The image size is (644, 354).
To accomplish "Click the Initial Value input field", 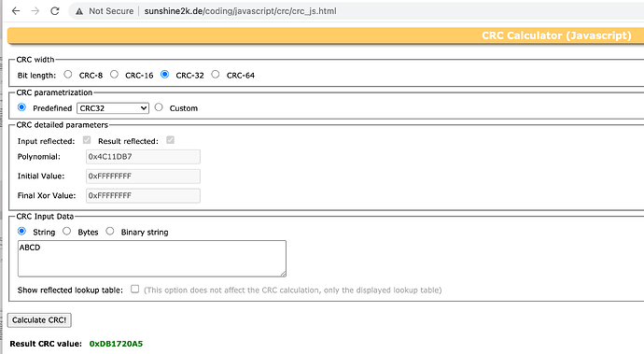I will [143, 176].
